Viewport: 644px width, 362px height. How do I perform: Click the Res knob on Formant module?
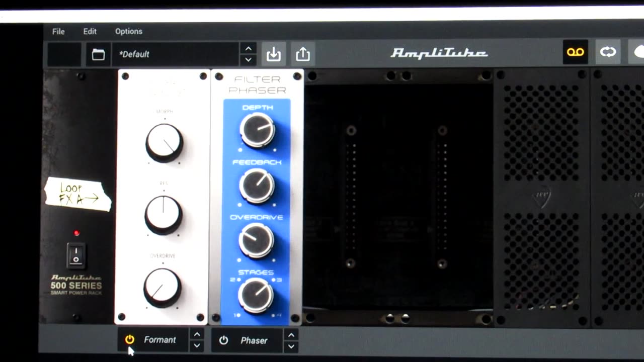164,215
